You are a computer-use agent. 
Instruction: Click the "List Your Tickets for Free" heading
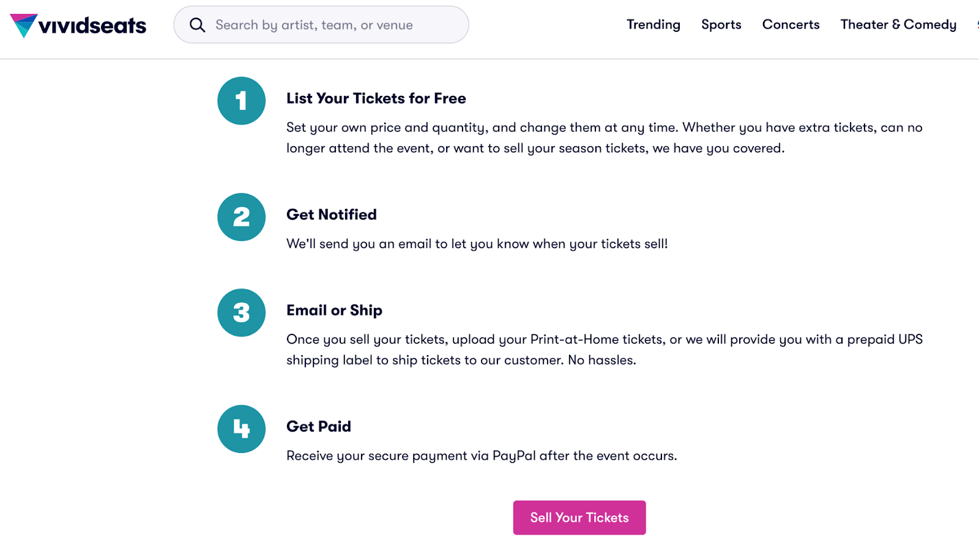(376, 98)
